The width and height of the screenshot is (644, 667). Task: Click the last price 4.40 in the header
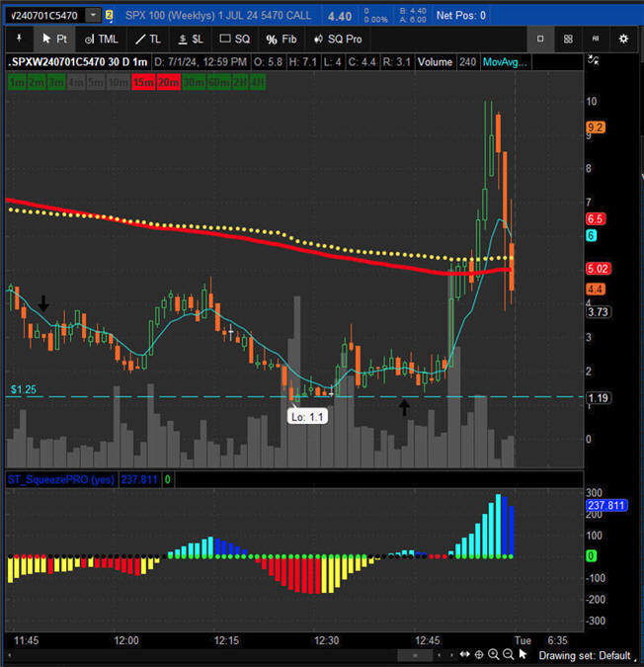340,16
